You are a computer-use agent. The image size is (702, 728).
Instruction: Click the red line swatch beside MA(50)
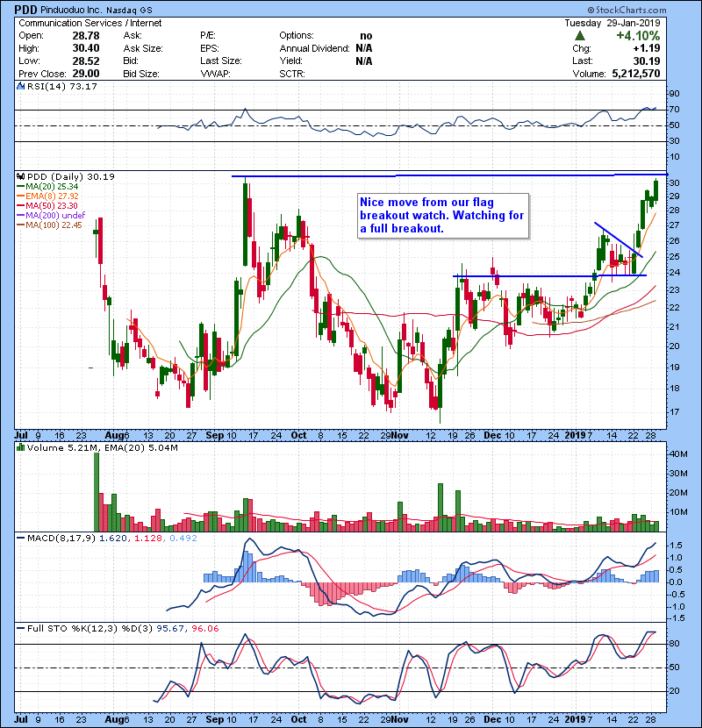(20, 205)
